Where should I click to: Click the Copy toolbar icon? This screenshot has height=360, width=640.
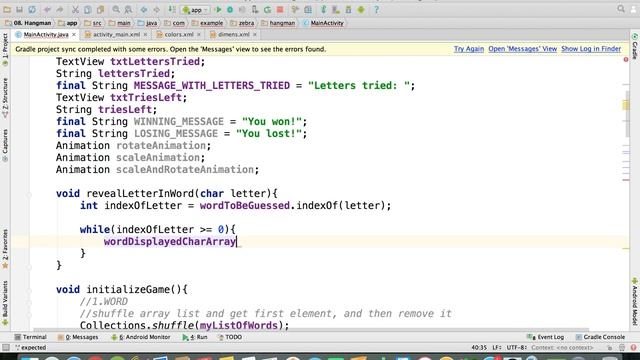point(88,10)
